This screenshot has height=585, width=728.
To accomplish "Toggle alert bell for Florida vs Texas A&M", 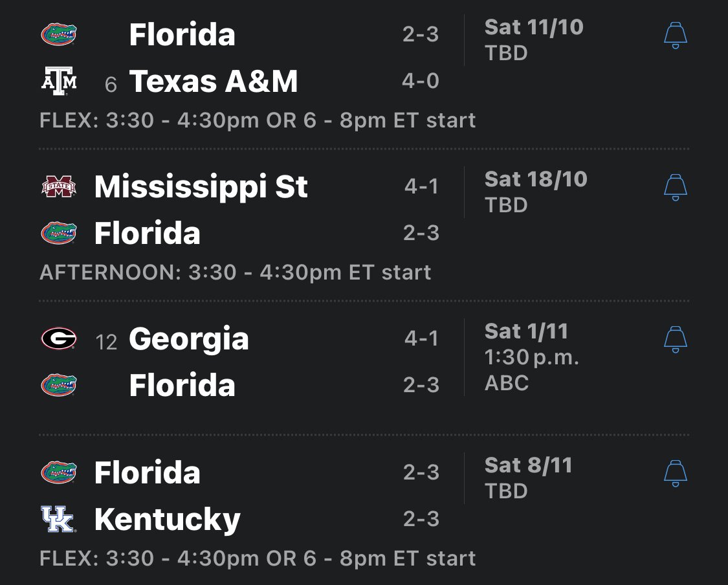I will pos(675,36).
